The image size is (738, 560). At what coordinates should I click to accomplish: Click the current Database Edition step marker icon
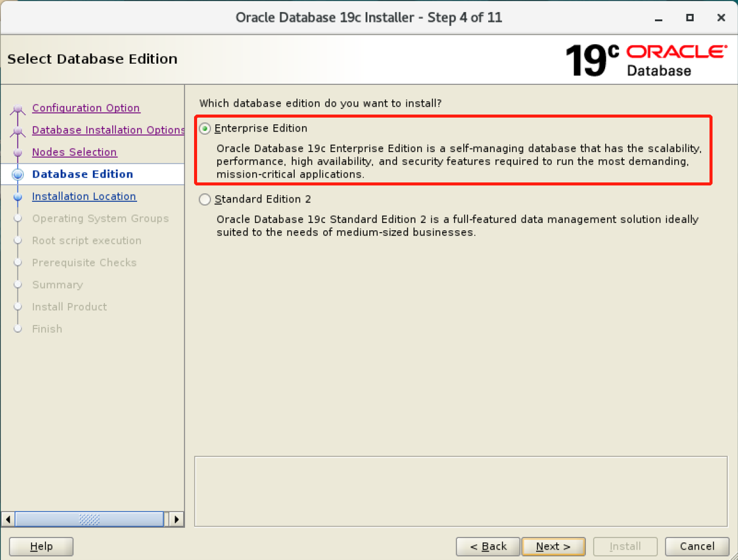click(18, 175)
